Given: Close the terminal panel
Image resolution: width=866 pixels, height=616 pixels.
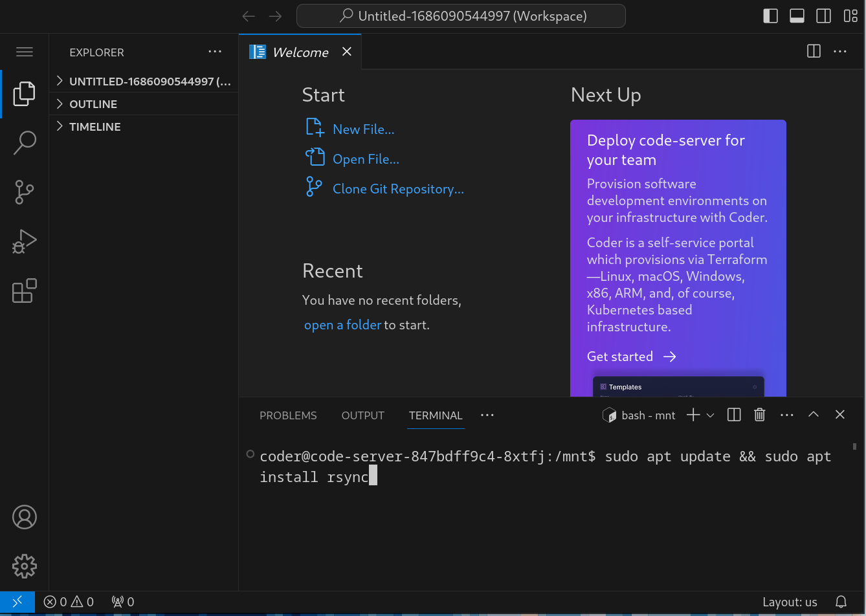Looking at the screenshot, I should 840,415.
